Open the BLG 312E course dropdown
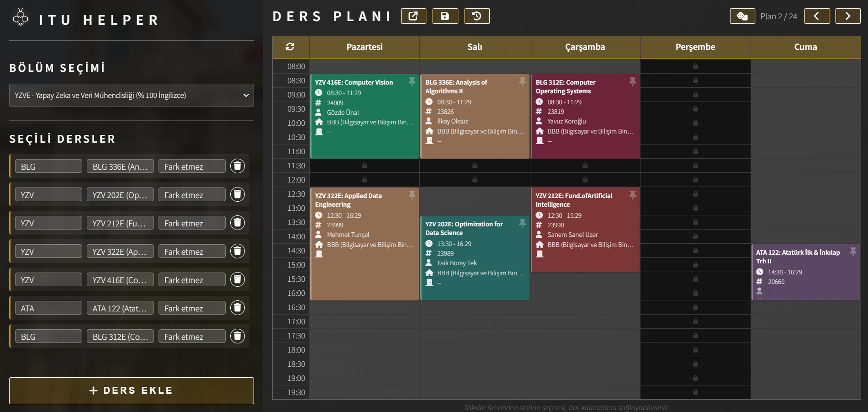This screenshot has height=412, width=868. [120, 337]
